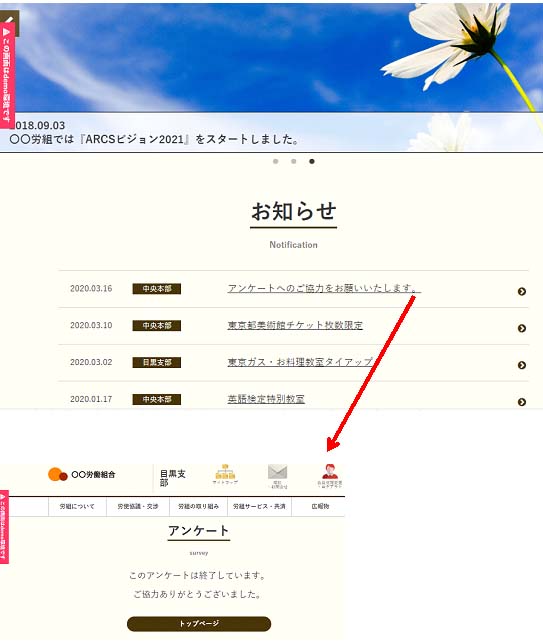Open the pink demo-environment tab on the banner
The height and width of the screenshot is (644, 543).
tap(7, 75)
